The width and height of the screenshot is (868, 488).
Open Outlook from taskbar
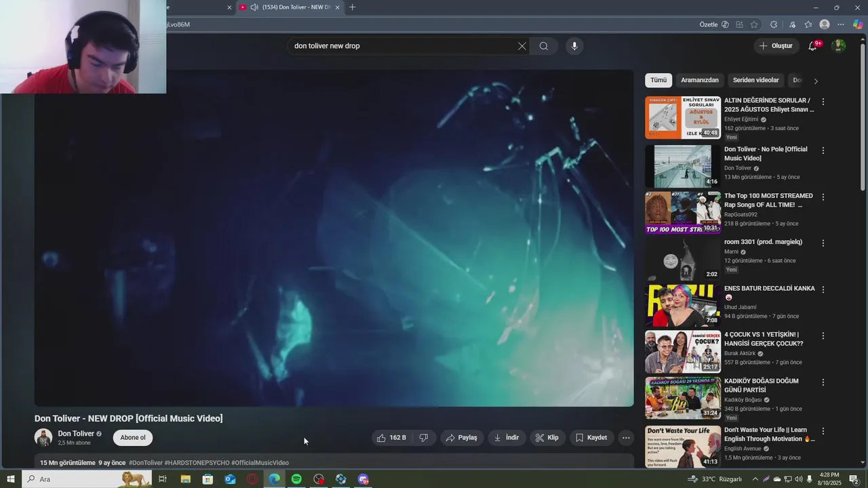coord(230,479)
